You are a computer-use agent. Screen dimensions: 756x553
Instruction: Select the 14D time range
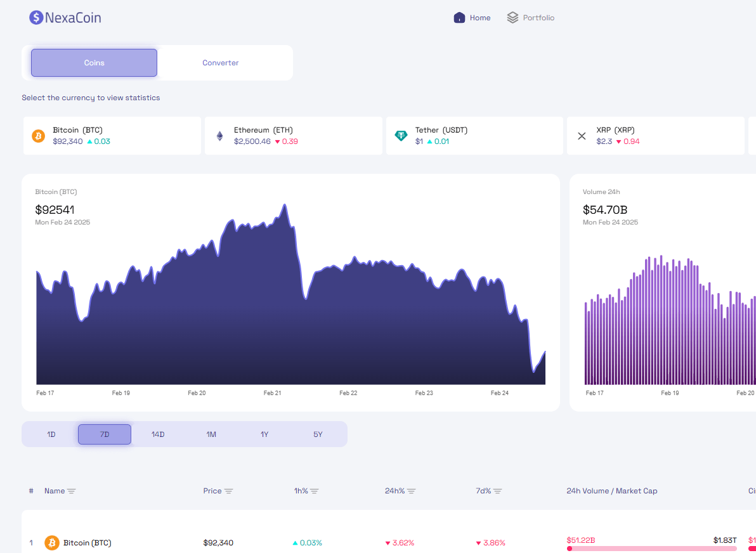(158, 434)
